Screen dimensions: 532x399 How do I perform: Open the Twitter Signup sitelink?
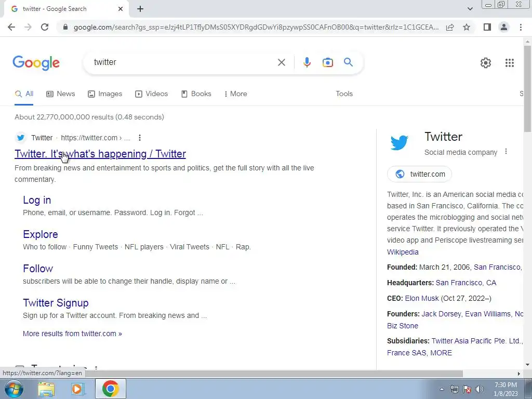pos(56,303)
